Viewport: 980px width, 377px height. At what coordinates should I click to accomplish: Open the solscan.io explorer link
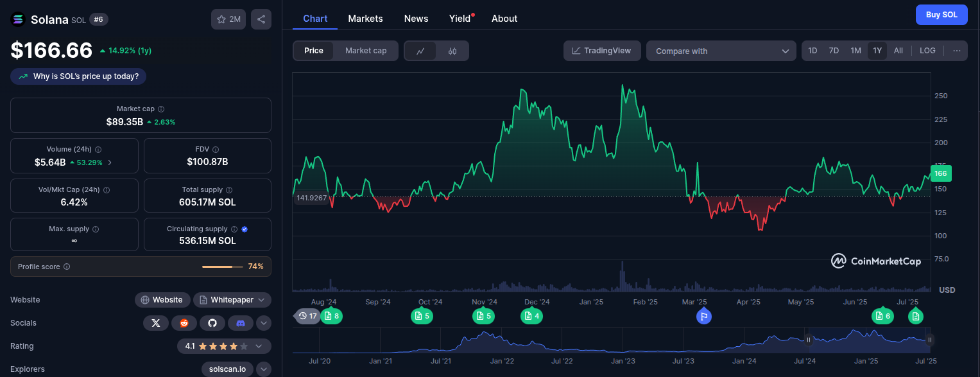click(227, 369)
